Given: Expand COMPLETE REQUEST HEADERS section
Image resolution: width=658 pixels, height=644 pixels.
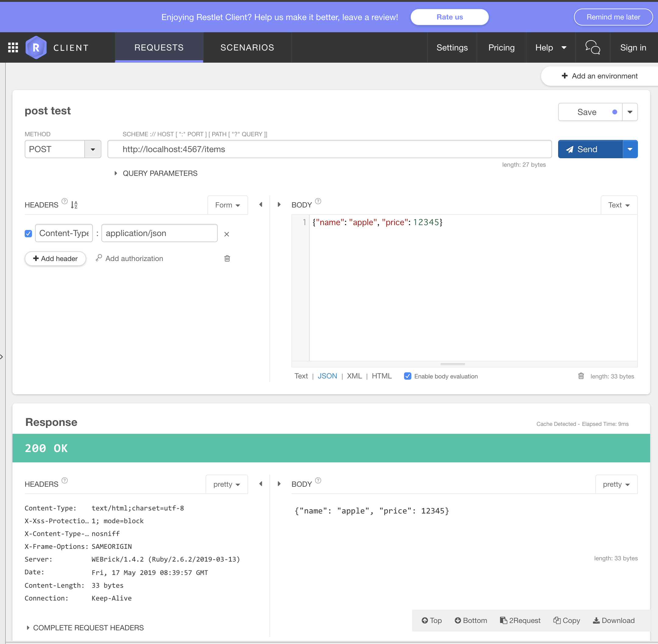Looking at the screenshot, I should point(28,628).
